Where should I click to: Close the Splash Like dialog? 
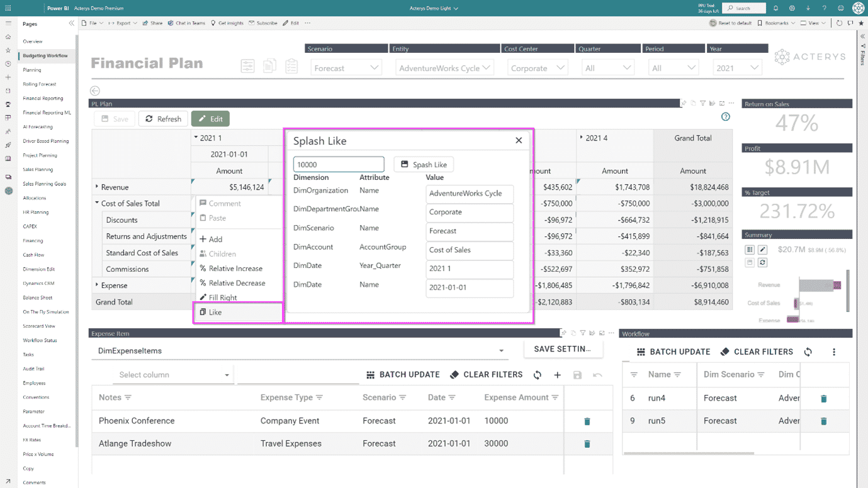point(519,140)
